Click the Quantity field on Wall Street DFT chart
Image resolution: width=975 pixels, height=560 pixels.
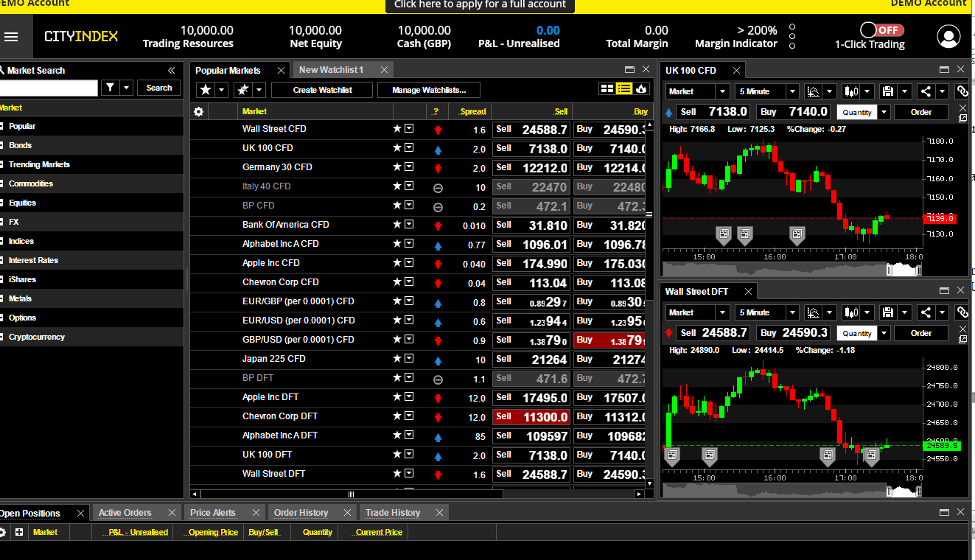point(856,333)
